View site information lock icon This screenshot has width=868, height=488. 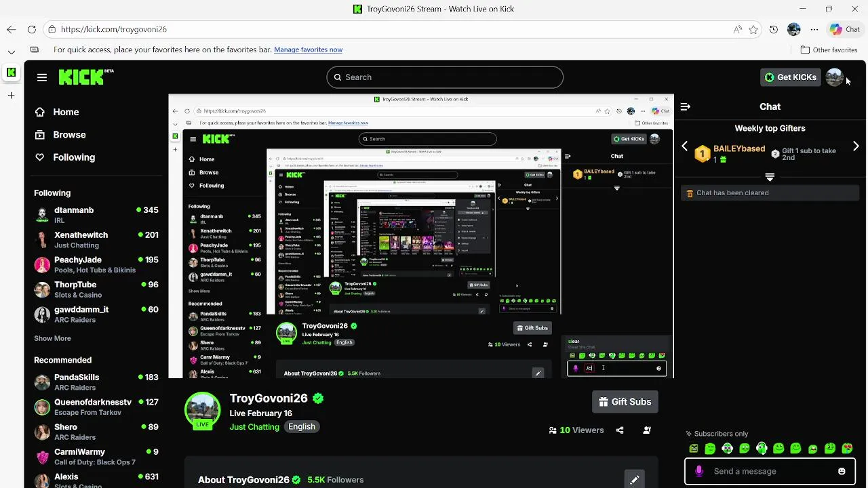(x=52, y=29)
